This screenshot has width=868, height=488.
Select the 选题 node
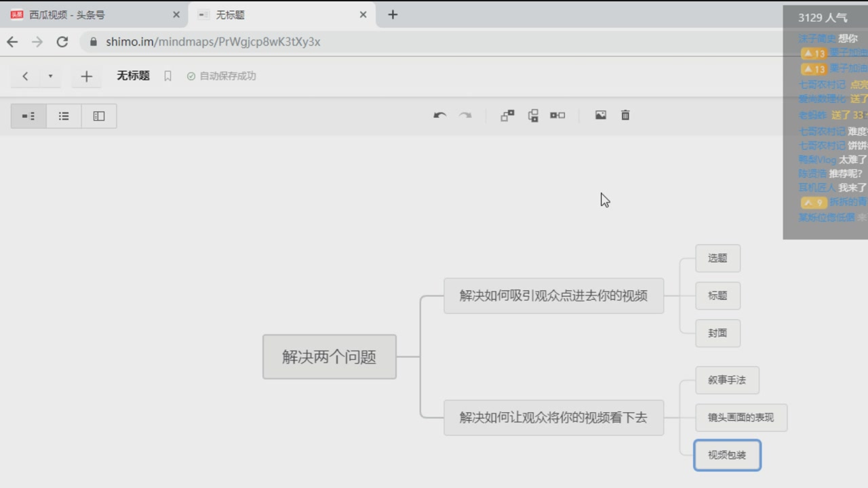point(717,258)
